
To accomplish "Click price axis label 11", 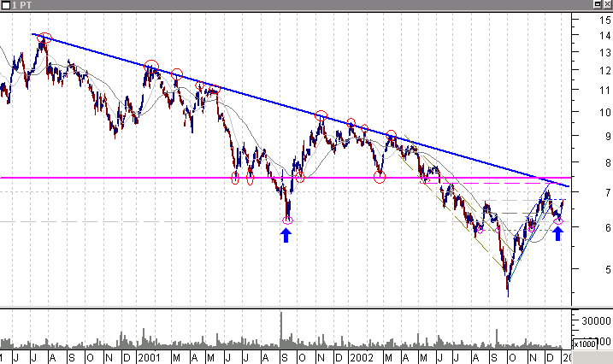I will (605, 91).
